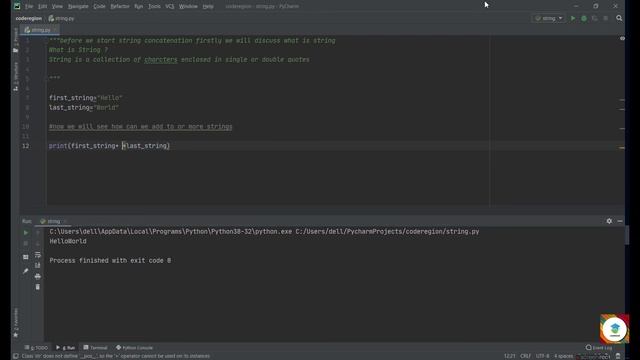Open the View menu
Image resolution: width=640 pixels, height=360 pixels.
click(x=57, y=6)
